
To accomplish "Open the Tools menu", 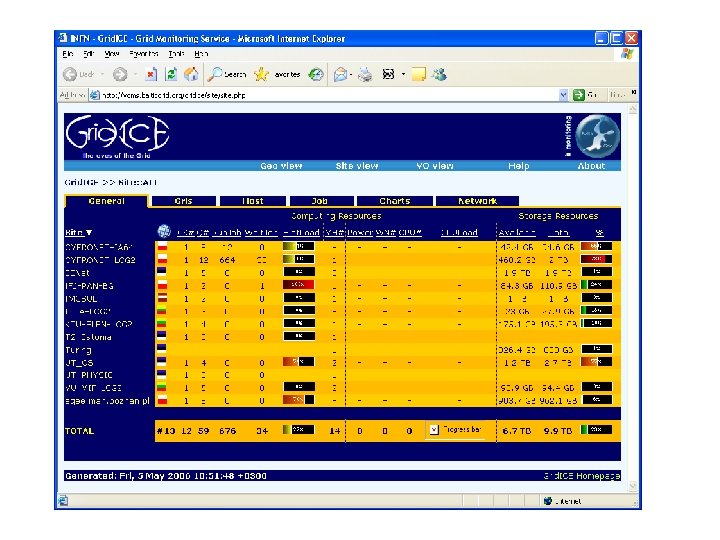I will pos(176,54).
